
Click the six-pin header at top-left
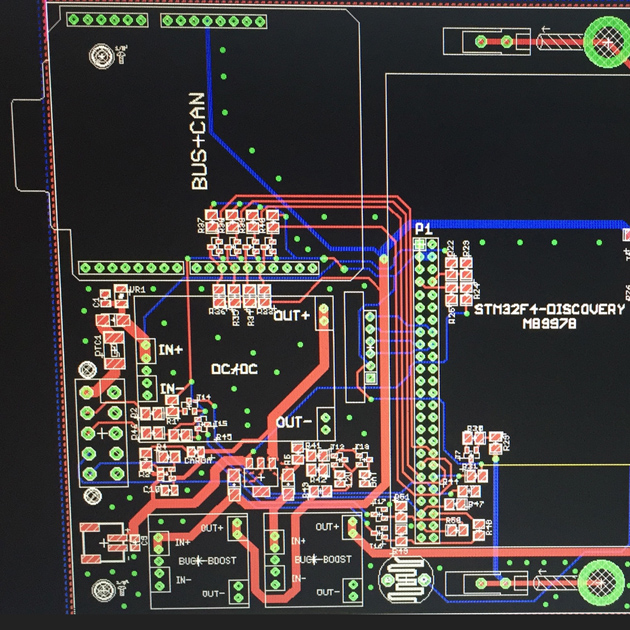click(x=107, y=19)
